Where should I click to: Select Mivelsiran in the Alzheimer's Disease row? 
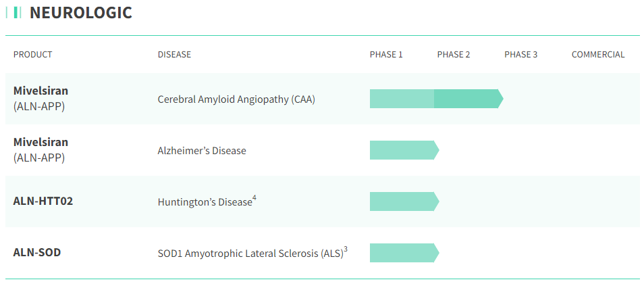[41, 142]
